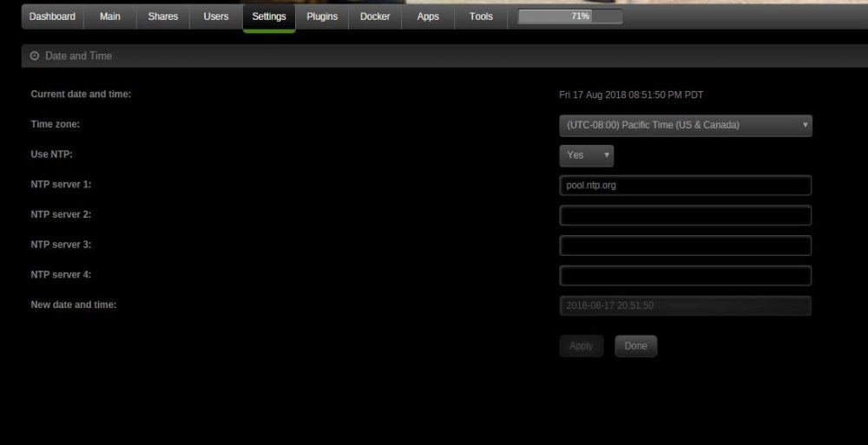Click the Date and Time section header
Screen dimensions: 868x445
click(x=444, y=56)
